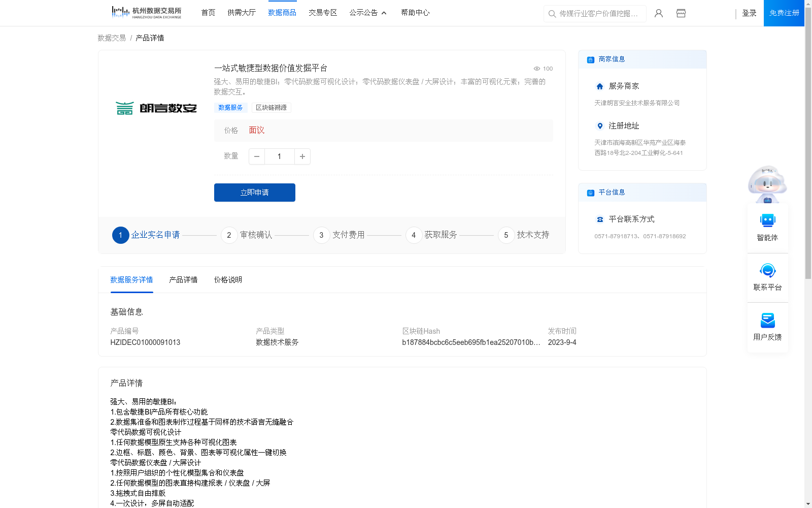Click the 面议 price text

click(257, 131)
